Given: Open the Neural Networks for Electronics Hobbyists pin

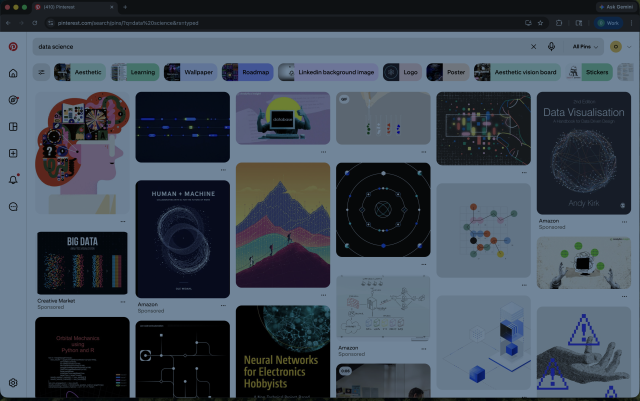Looking at the screenshot, I should (x=283, y=351).
